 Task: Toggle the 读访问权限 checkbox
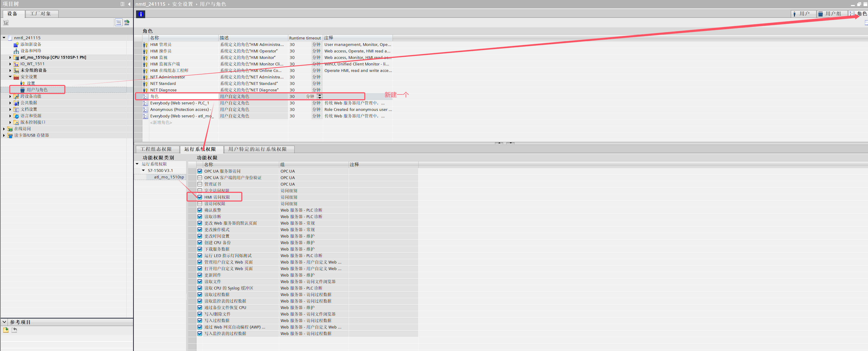click(200, 204)
